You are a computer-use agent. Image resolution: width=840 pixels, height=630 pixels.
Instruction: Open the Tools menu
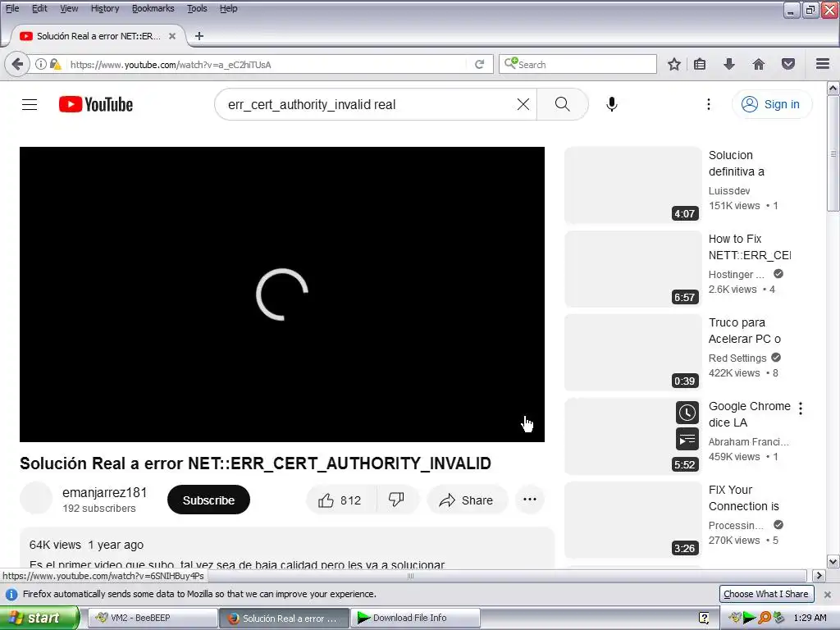pyautogui.click(x=197, y=8)
